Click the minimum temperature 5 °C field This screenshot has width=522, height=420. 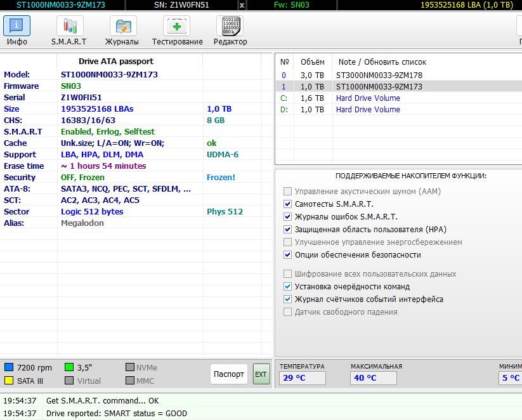coord(511,378)
